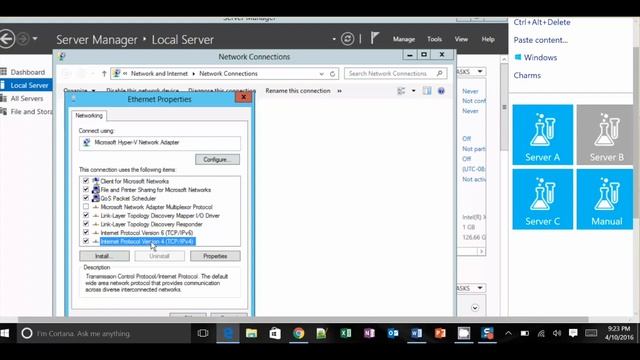Open the Server B tile
The image size is (640, 360).
604,135
